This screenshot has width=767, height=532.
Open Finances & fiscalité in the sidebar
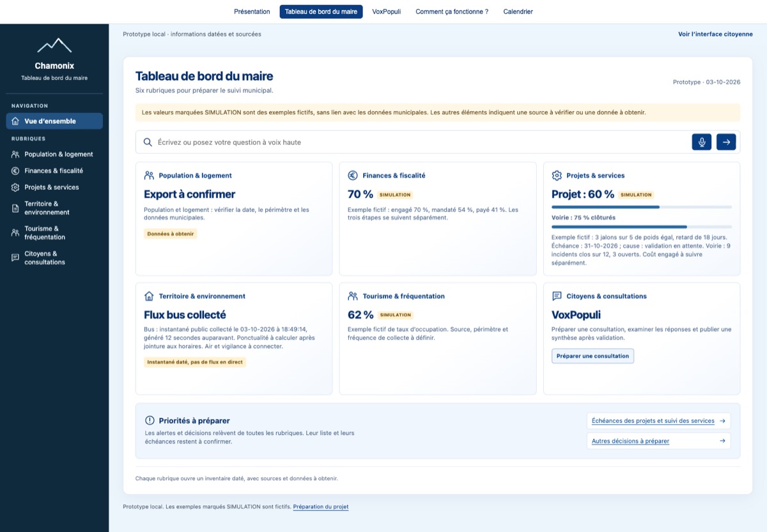(54, 171)
